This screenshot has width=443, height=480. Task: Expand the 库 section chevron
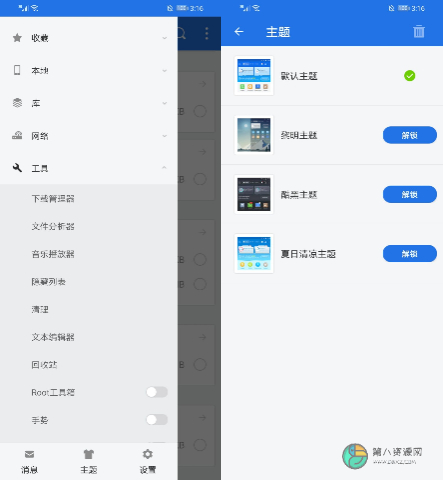tap(164, 103)
